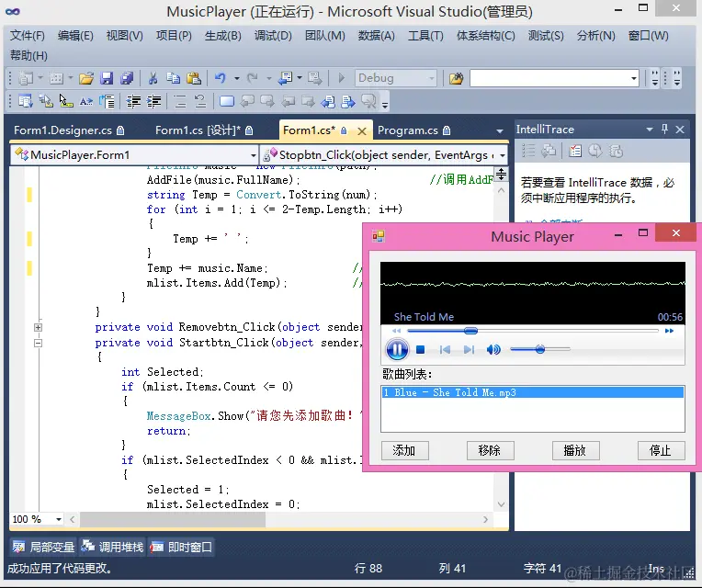Viewport: 702px width, 588px height.
Task: Open the 帮助(H) menu
Action: 28,55
